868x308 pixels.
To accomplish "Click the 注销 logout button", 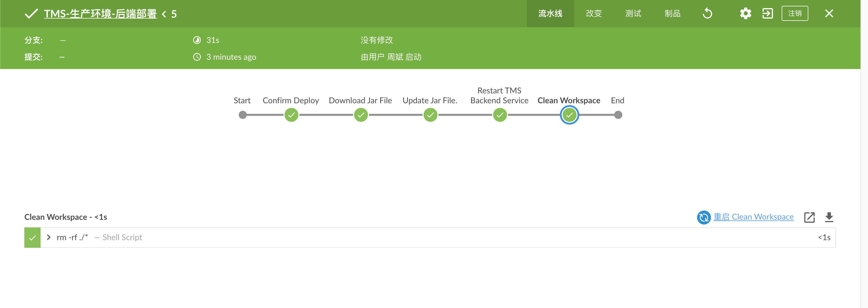I will point(794,14).
